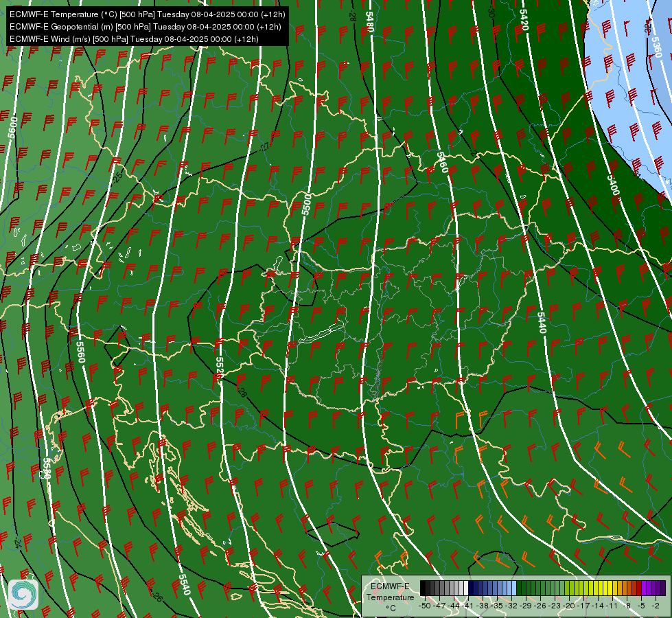Click the -29 legend tick value

526,606
